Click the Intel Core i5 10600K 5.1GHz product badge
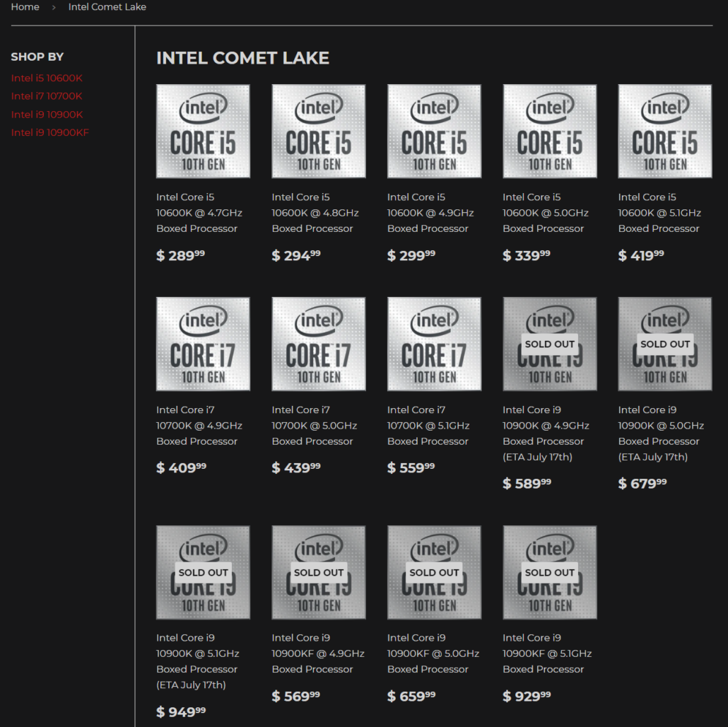This screenshot has width=728, height=727. (x=664, y=131)
